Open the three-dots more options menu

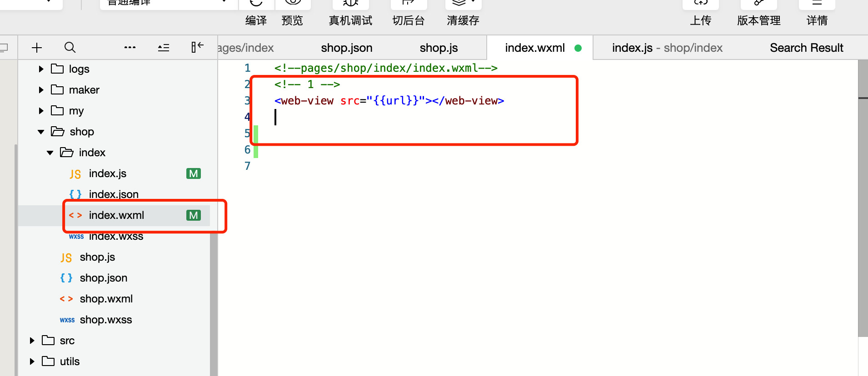[x=130, y=47]
